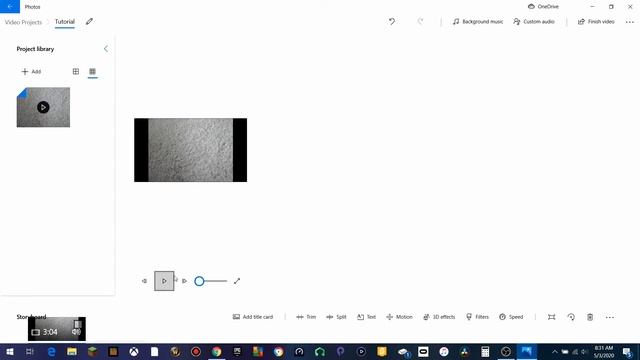
Task: Open the Split tool
Action: (336, 317)
